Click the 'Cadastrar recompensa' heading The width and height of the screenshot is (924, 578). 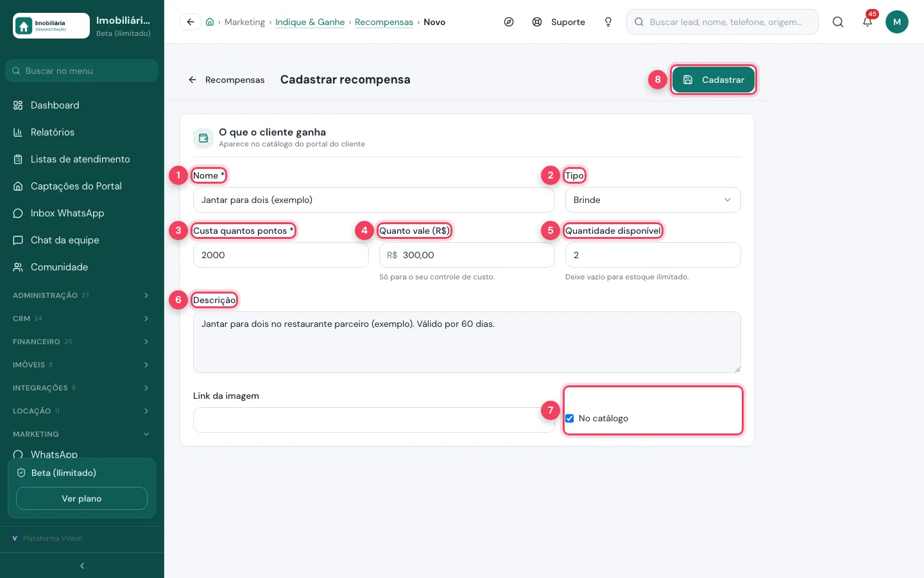(x=345, y=80)
